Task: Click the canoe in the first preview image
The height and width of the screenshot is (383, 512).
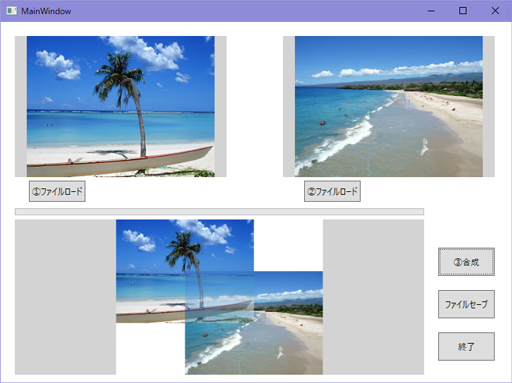Action: click(120, 163)
